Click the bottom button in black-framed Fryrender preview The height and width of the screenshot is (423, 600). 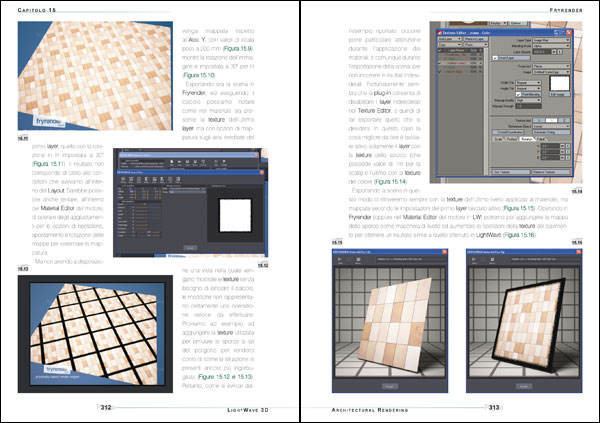523,386
